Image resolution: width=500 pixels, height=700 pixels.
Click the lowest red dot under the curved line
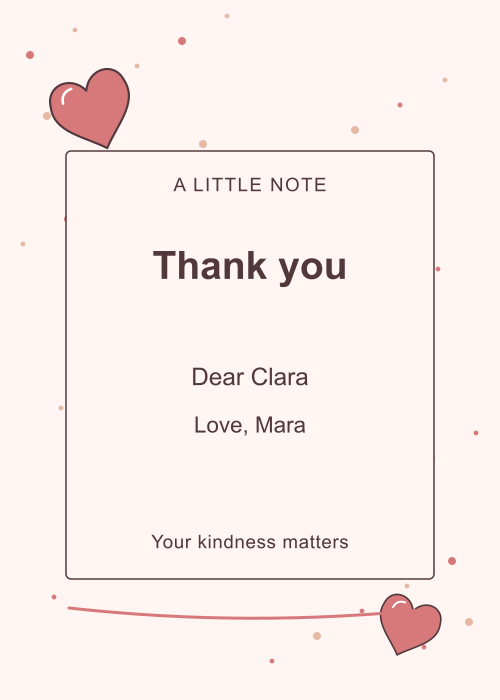coord(272,661)
